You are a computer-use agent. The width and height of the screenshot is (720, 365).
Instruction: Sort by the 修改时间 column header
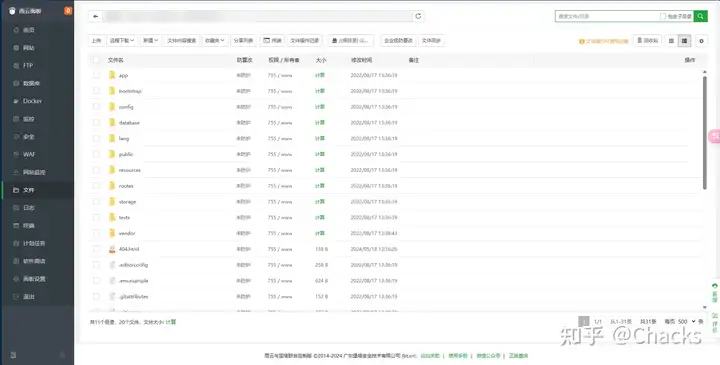pyautogui.click(x=361, y=60)
